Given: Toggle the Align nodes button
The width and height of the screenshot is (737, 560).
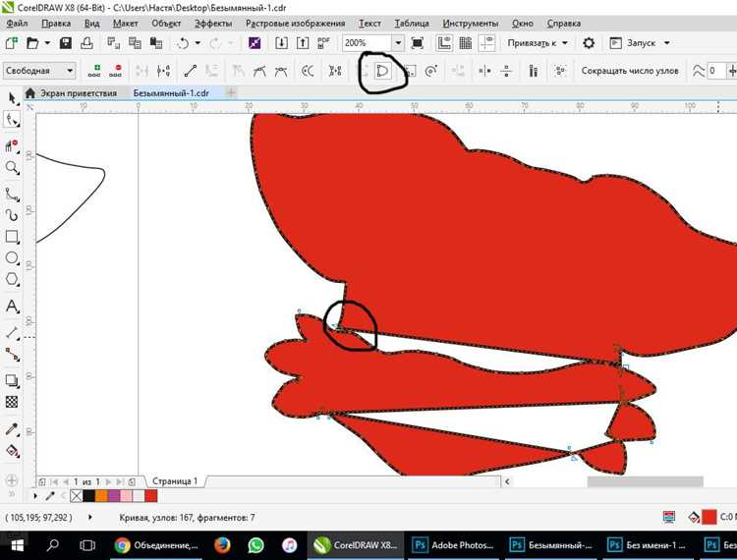Looking at the screenshot, I should point(533,71).
